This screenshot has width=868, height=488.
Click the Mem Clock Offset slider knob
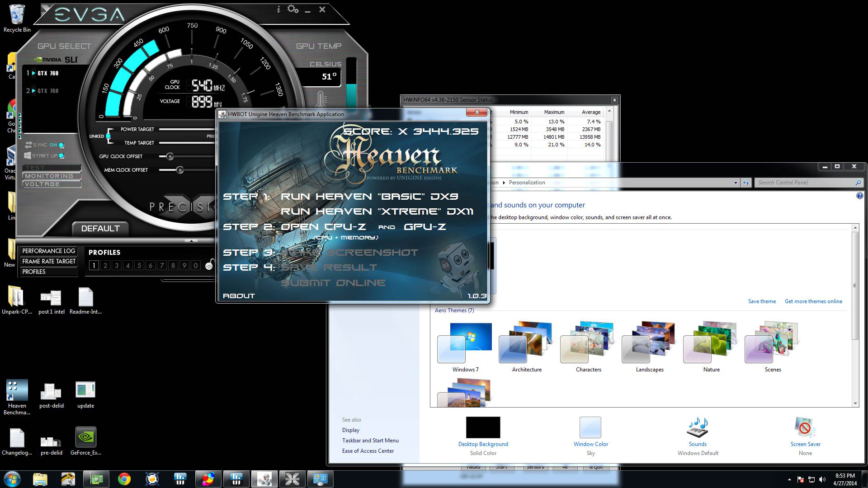point(179,170)
